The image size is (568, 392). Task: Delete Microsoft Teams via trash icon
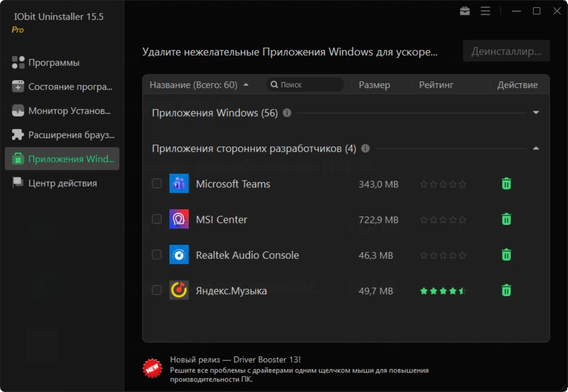[x=506, y=184]
